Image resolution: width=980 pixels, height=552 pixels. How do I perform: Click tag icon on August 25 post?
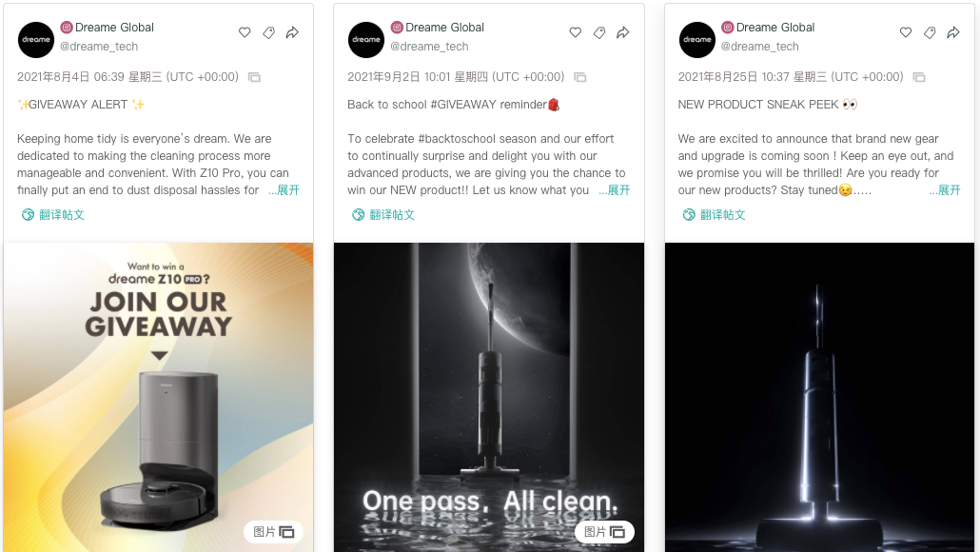coord(930,32)
